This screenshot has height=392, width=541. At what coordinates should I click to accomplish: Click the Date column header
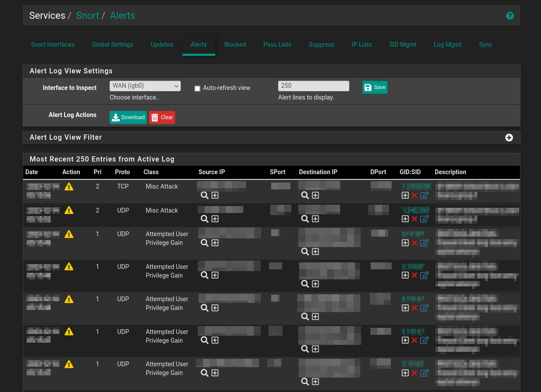[32, 172]
